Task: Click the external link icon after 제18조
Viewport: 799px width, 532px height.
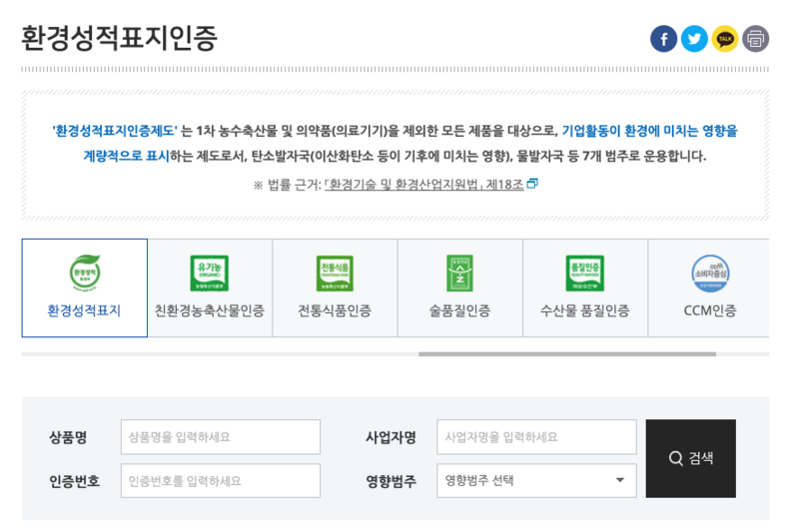Action: pyautogui.click(x=532, y=184)
